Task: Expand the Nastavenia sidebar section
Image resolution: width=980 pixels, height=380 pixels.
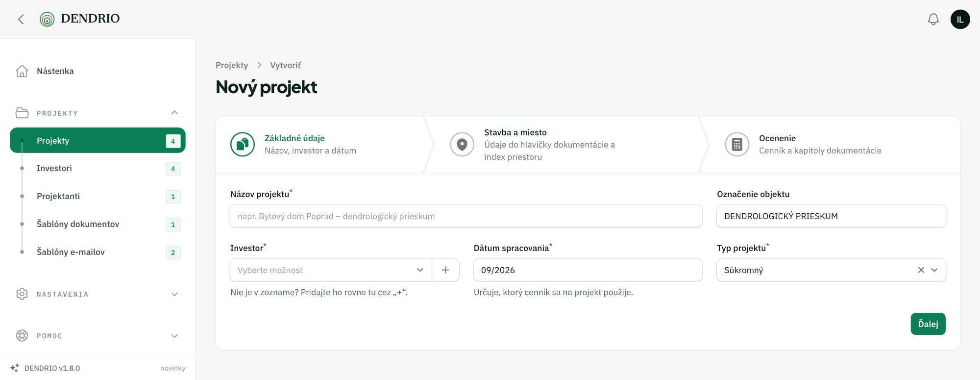Action: (174, 294)
